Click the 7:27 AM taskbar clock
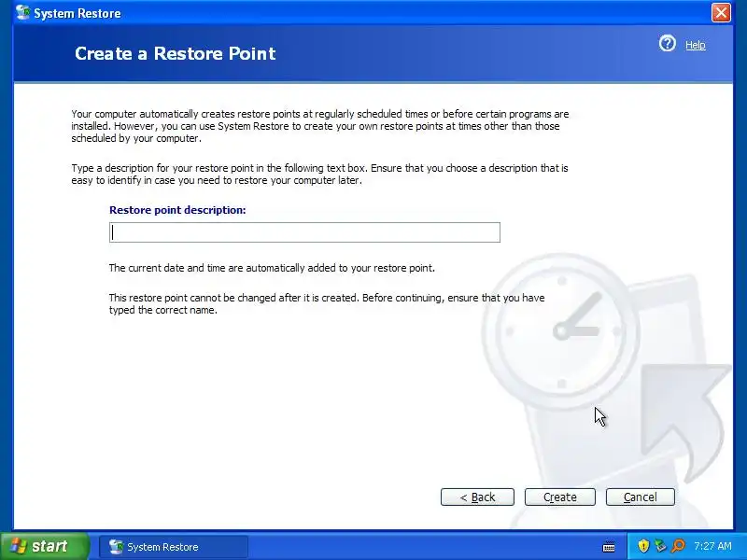747x560 pixels. tap(712, 546)
